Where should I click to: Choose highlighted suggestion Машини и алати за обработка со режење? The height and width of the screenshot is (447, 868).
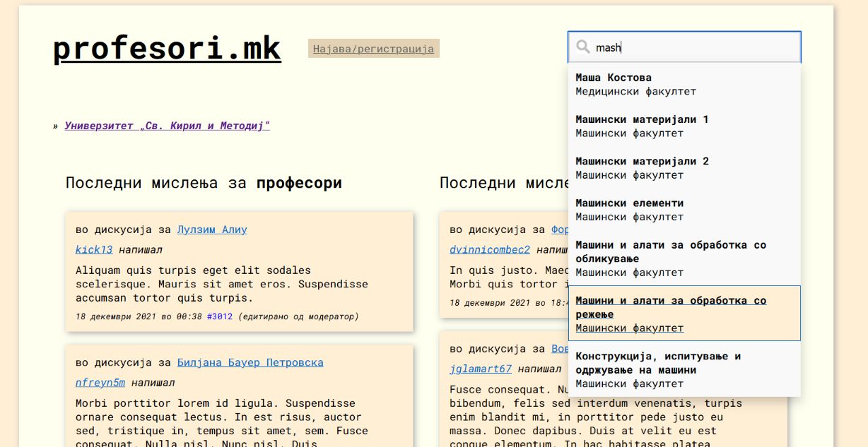pyautogui.click(x=670, y=307)
